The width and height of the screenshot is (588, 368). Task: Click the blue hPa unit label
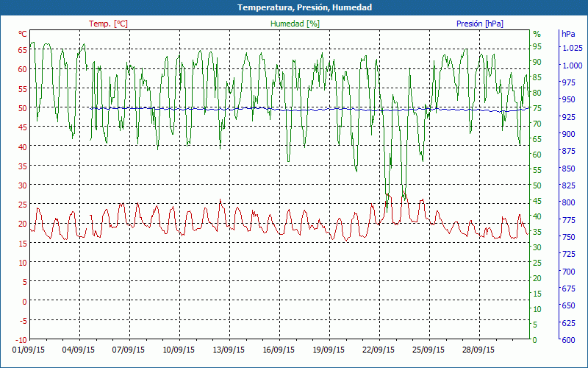[568, 34]
